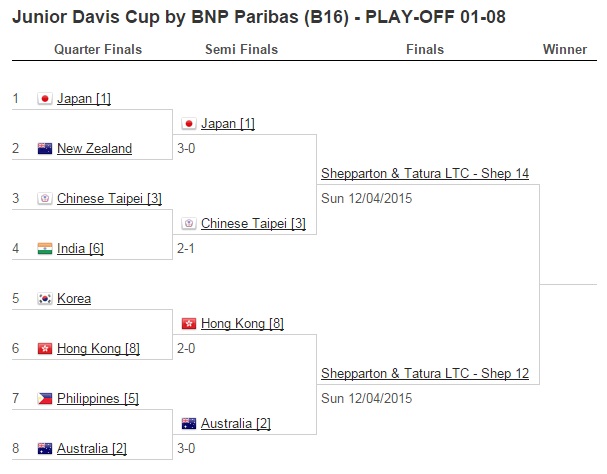
Task: Click the India flag icon
Action: pyautogui.click(x=45, y=248)
